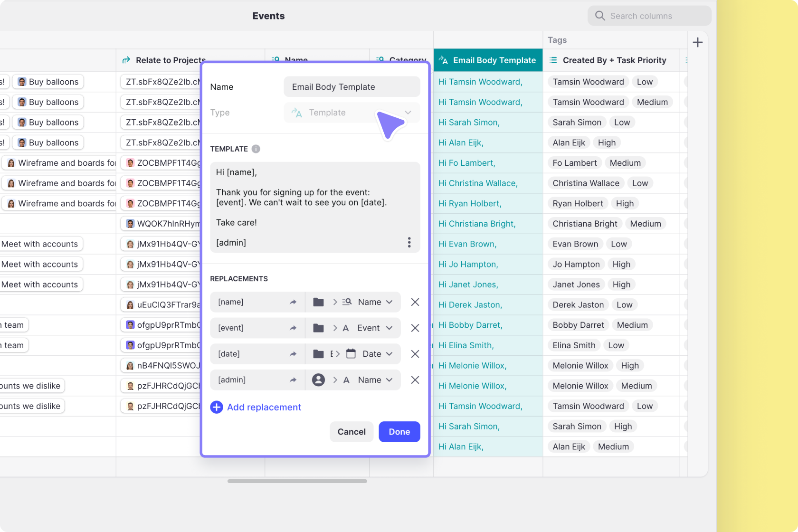Click the folder icon in the [name] replacement row
Image resolution: width=798 pixels, height=532 pixels.
(318, 302)
